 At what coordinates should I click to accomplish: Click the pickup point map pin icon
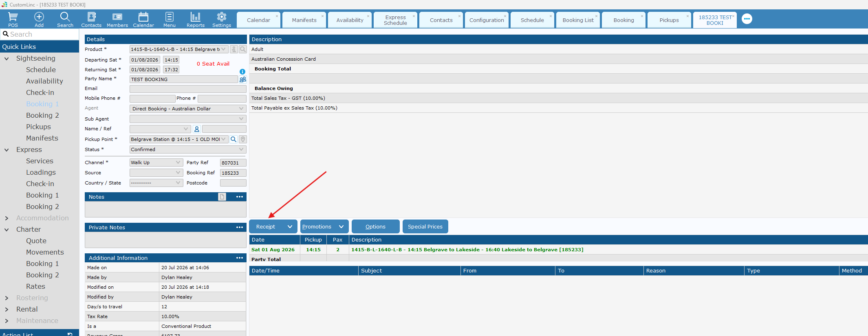point(243,139)
